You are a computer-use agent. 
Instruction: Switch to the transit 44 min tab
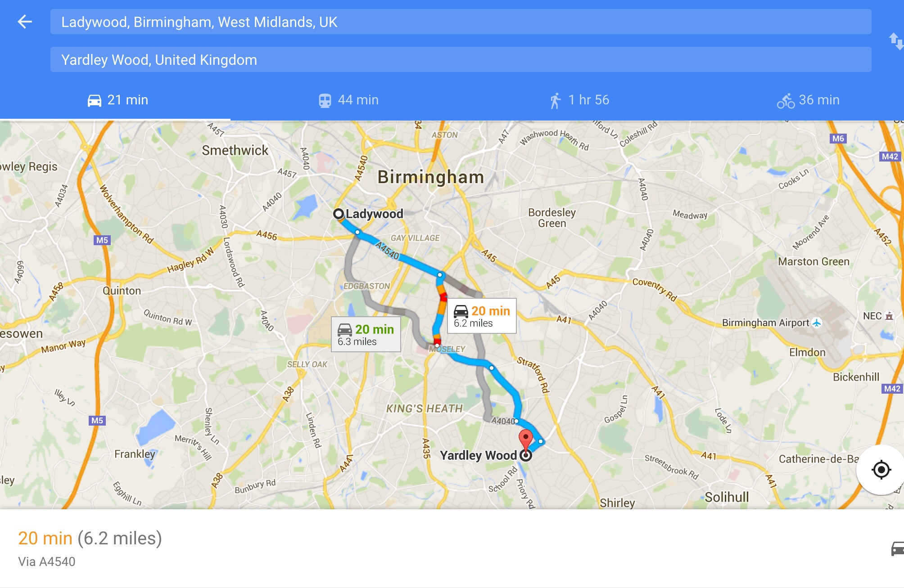tap(348, 100)
